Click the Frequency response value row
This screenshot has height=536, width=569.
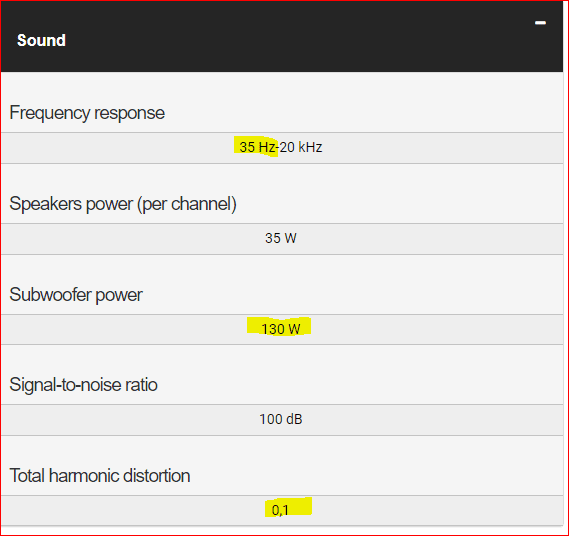(x=282, y=148)
